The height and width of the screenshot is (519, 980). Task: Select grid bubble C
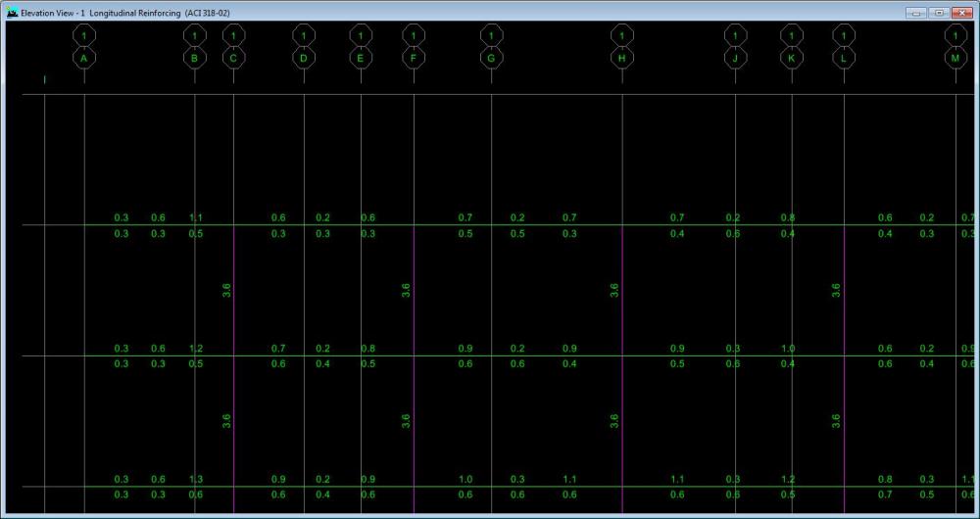tap(234, 59)
